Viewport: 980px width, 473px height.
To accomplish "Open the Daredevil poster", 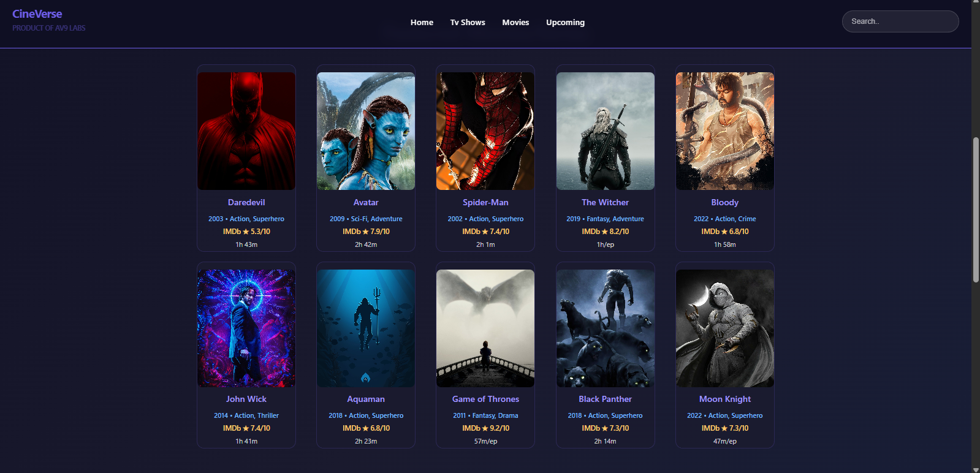I will pos(246,131).
